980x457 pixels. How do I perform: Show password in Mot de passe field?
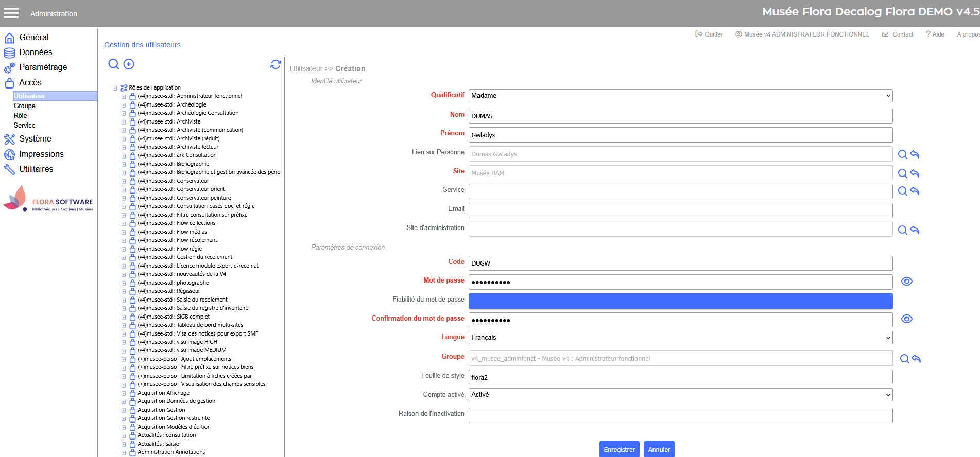(x=906, y=282)
